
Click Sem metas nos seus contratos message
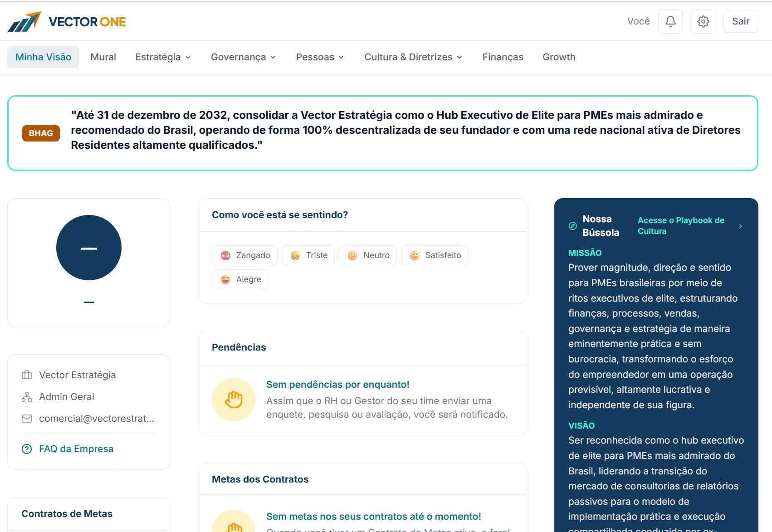click(374, 517)
